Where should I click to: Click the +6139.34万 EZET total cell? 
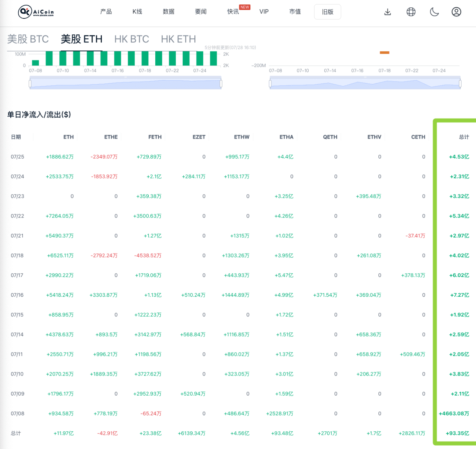click(x=192, y=433)
